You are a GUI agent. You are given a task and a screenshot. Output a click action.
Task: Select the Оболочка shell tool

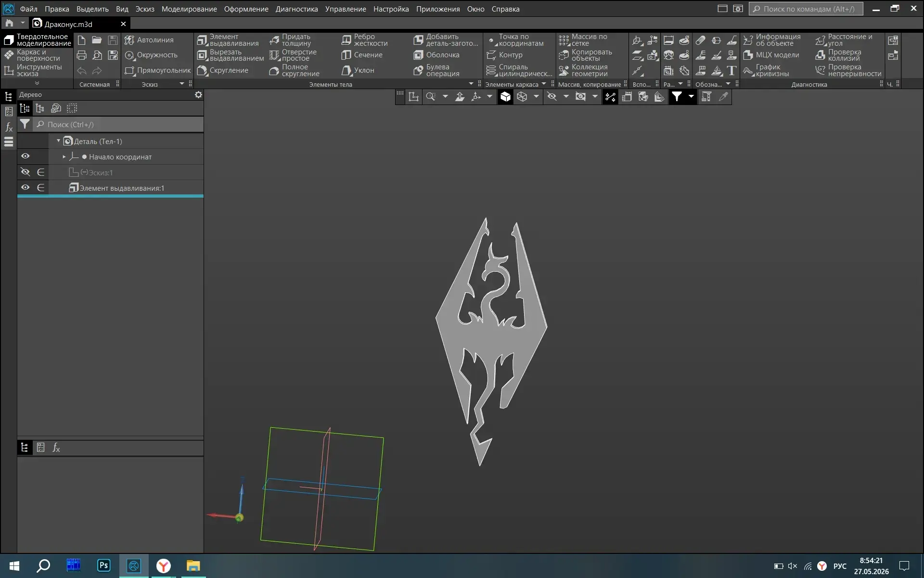436,55
